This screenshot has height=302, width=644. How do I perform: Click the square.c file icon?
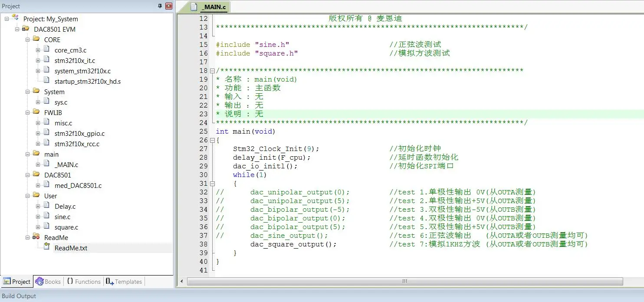point(46,226)
